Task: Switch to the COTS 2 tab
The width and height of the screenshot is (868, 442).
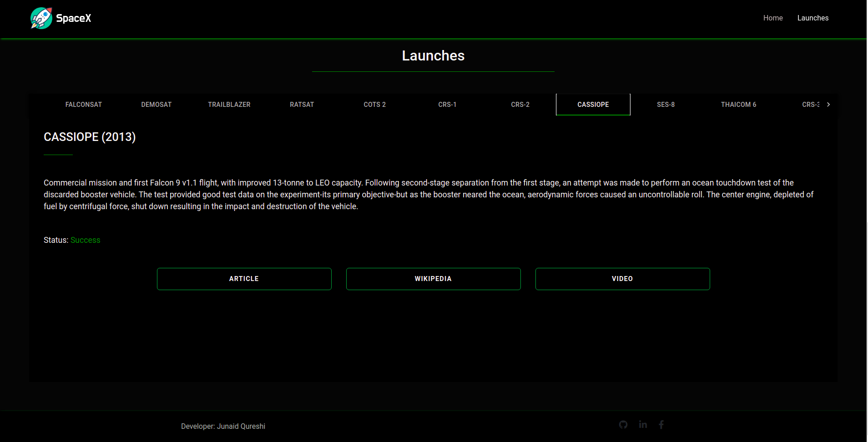Action: pyautogui.click(x=375, y=105)
